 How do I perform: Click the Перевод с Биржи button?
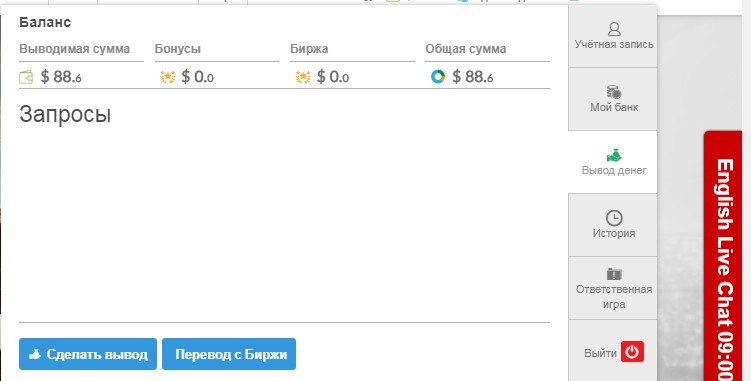pos(229,354)
